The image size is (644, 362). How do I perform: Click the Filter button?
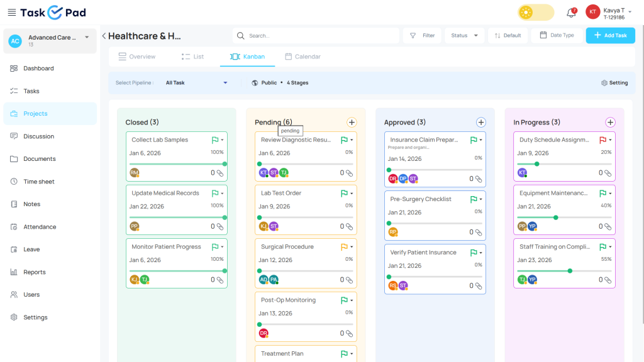(422, 36)
